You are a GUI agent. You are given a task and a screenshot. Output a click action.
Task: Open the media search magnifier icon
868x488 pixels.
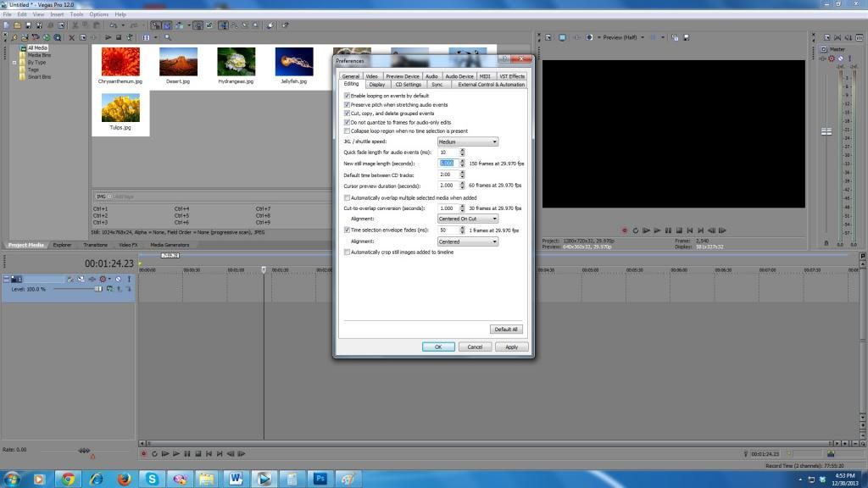(x=168, y=37)
